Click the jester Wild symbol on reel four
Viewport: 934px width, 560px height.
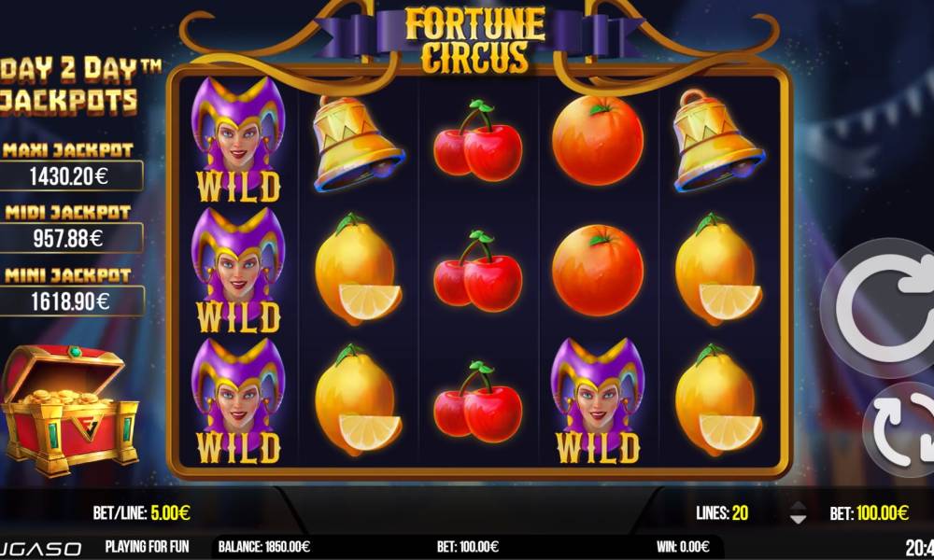coord(598,401)
